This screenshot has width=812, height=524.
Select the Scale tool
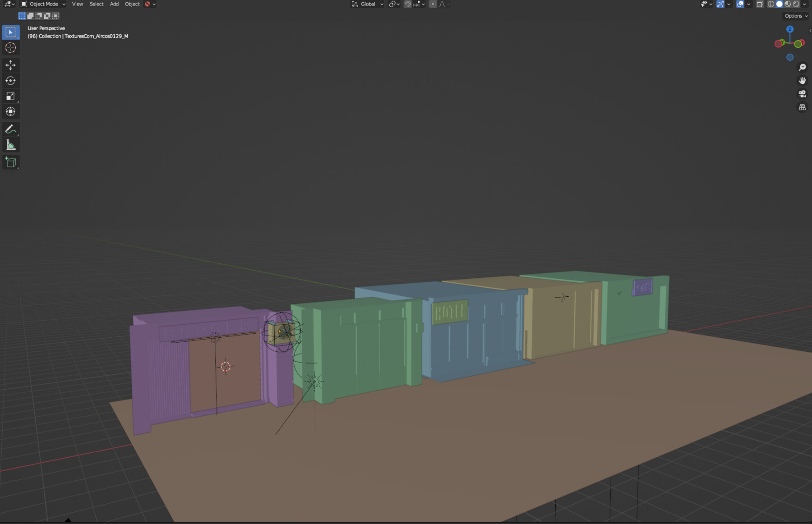tap(10, 96)
